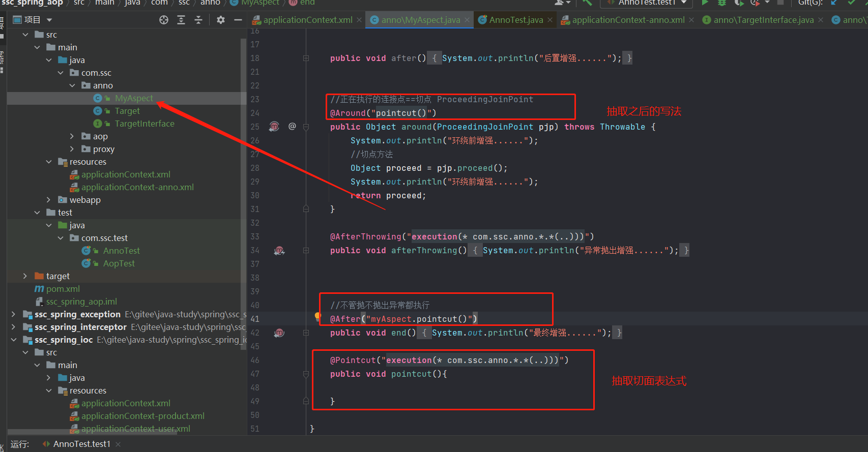868x452 pixels.
Task: Select AnnoTest class in tree
Action: (121, 251)
